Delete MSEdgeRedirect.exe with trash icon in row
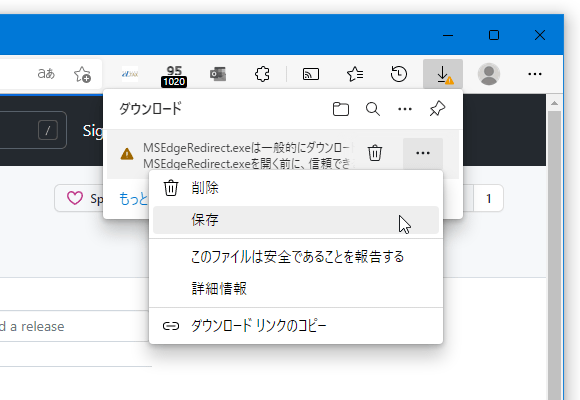This screenshot has height=400, width=580. pos(375,152)
